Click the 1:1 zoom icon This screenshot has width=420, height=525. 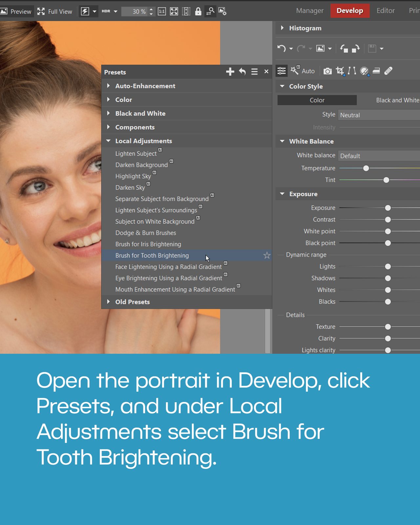point(162,11)
